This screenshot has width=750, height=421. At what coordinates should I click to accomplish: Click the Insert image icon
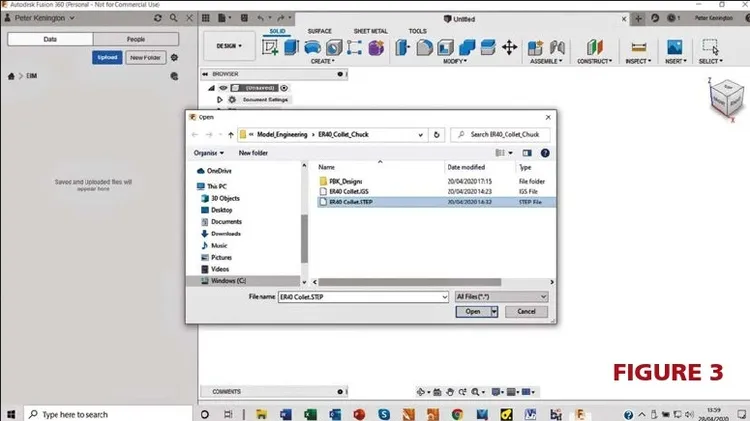[x=674, y=47]
